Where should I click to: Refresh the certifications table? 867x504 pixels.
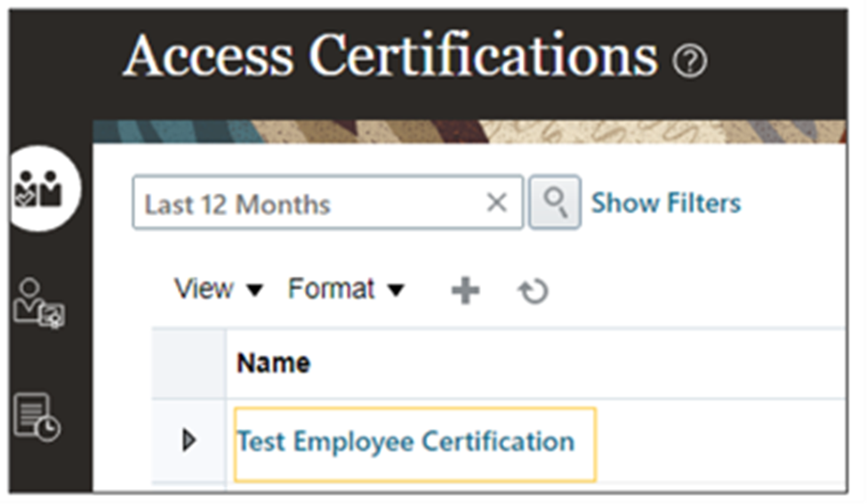coord(533,292)
